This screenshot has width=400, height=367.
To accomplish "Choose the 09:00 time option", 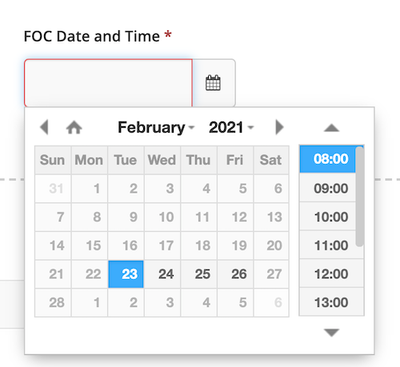I will (327, 188).
